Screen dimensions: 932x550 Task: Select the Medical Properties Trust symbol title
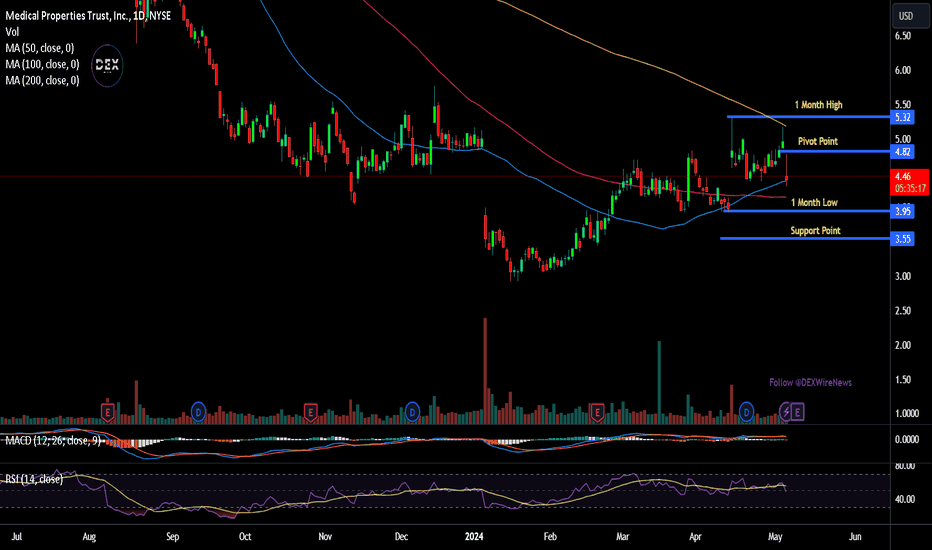coord(88,16)
